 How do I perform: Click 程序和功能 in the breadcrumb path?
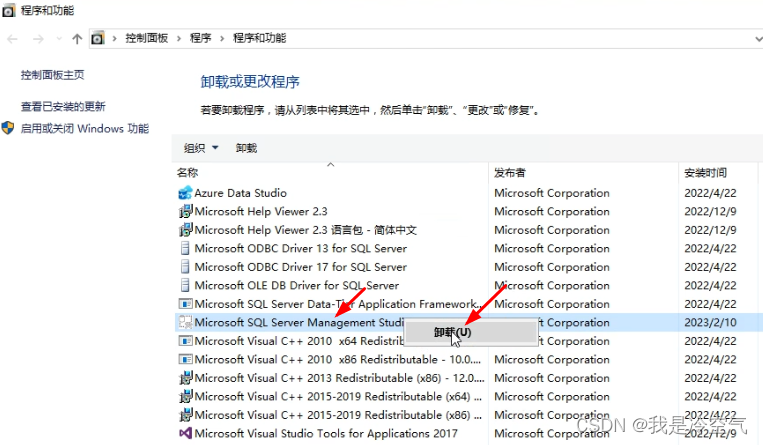(x=259, y=38)
